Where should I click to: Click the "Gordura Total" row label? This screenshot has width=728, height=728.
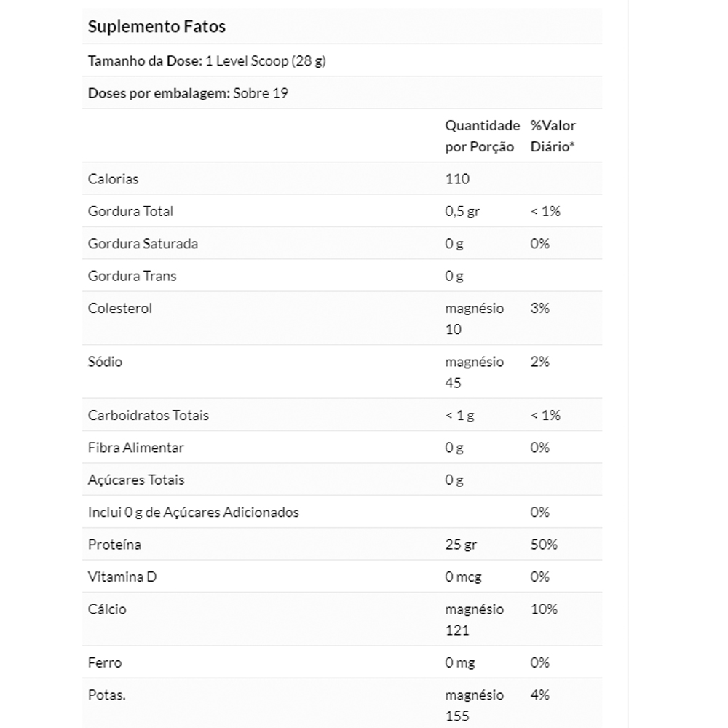click(130, 211)
